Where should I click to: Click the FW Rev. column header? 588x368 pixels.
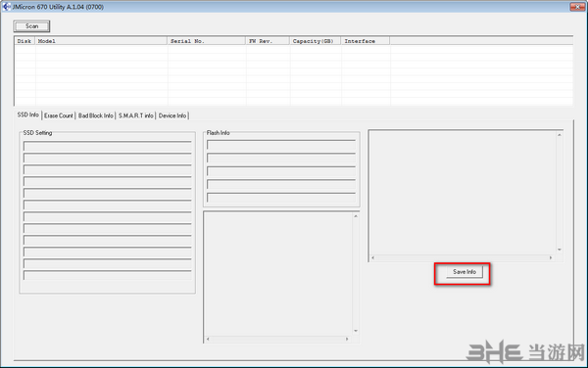268,41
